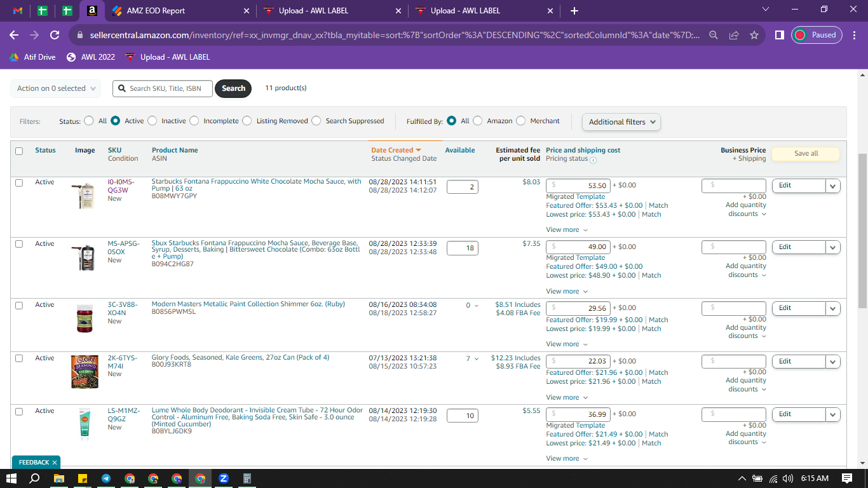The image size is (868, 488).
Task: Focus the Search SKU, Title, ISBN field
Action: 162,88
